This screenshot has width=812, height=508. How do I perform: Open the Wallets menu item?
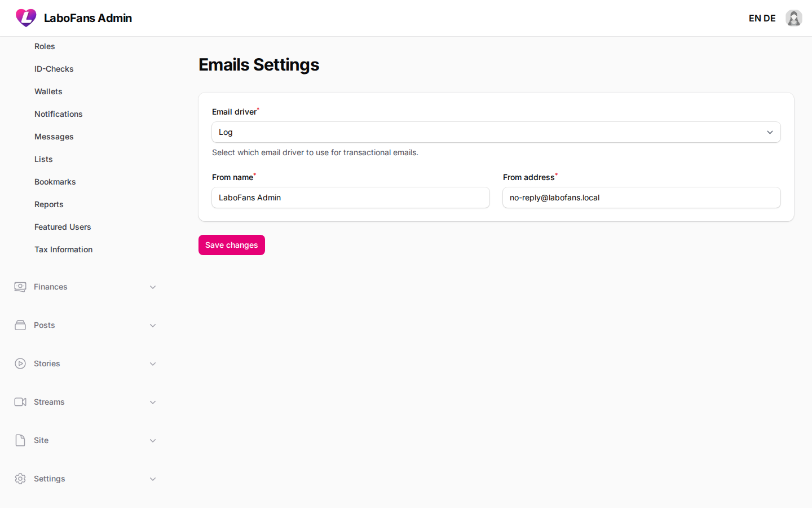(48, 91)
